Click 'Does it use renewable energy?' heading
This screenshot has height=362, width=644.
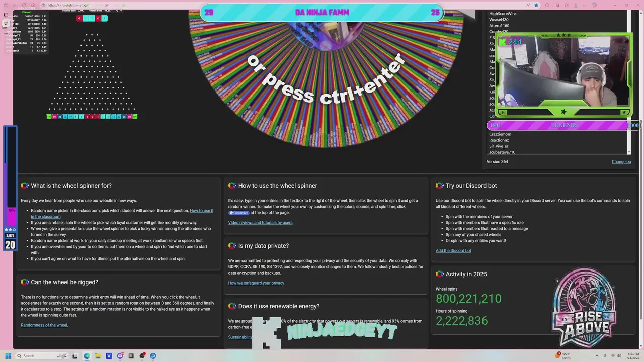pos(279,306)
